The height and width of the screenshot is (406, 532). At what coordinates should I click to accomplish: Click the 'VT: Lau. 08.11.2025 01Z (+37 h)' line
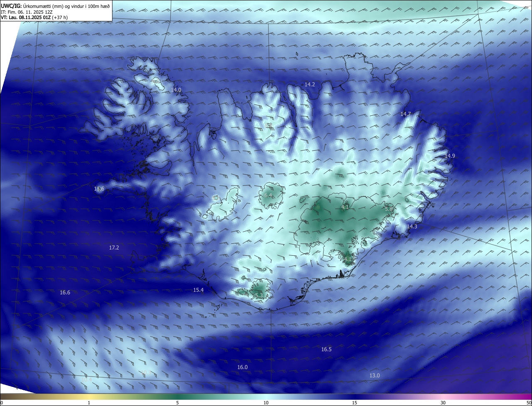point(35,17)
